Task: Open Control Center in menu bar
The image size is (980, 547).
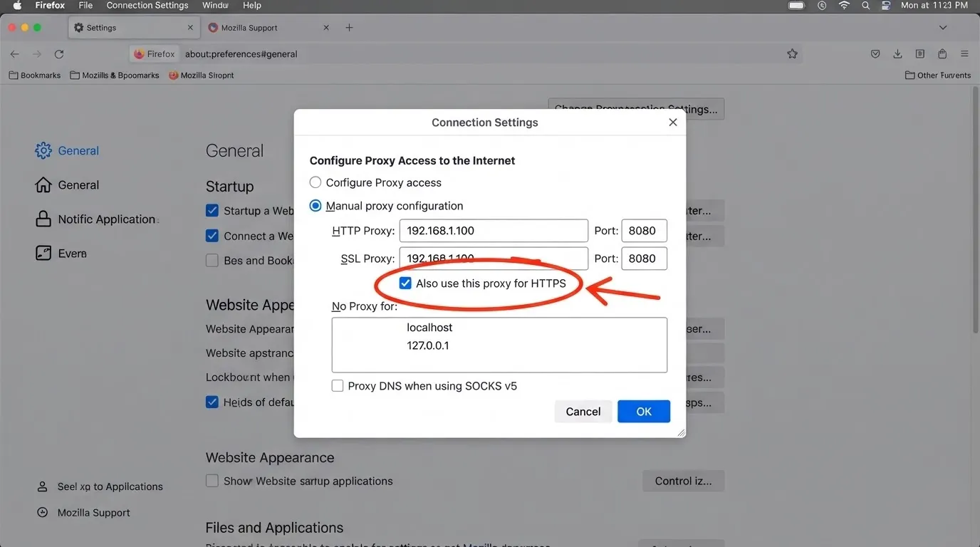Action: 886,6
